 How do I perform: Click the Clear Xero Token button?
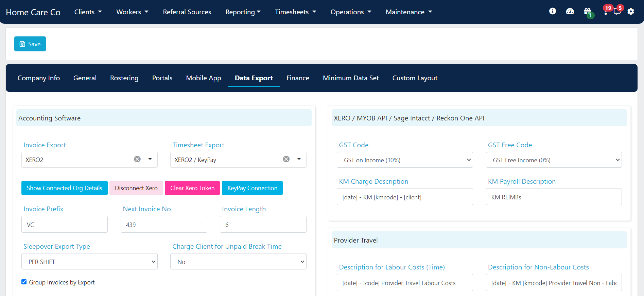(192, 188)
